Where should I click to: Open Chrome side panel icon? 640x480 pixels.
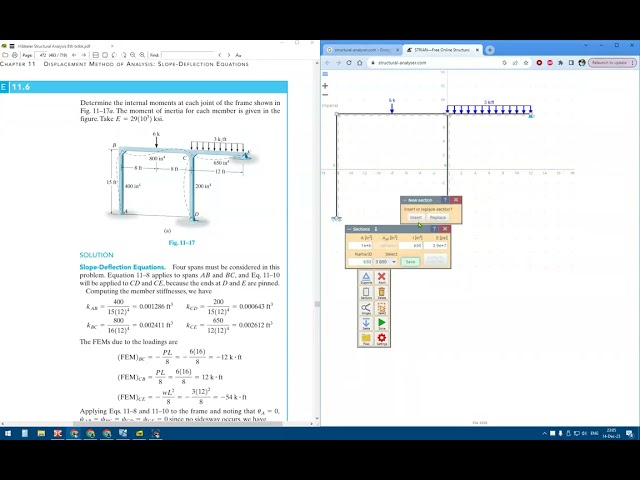pyautogui.click(x=571, y=63)
